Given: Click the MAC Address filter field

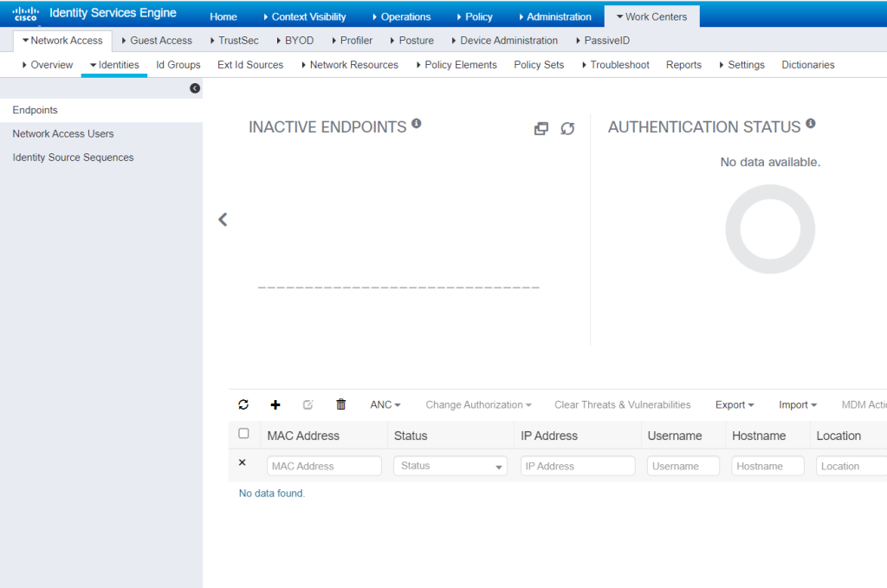Looking at the screenshot, I should point(324,466).
